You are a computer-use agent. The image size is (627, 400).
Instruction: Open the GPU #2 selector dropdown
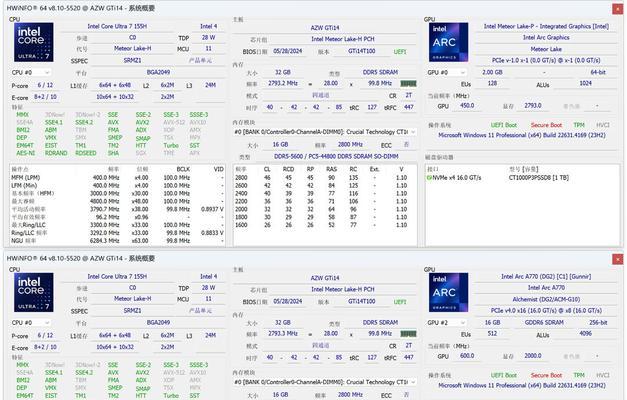point(447,322)
